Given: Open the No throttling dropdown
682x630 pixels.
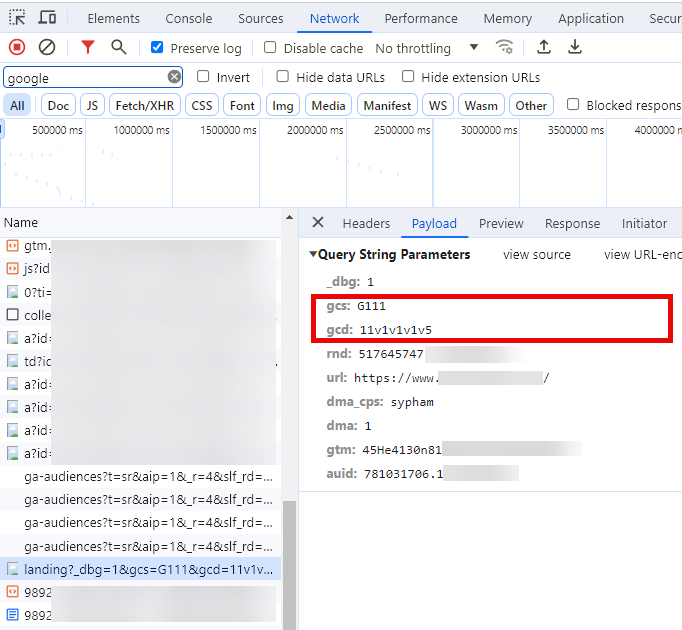Looking at the screenshot, I should click(x=426, y=48).
